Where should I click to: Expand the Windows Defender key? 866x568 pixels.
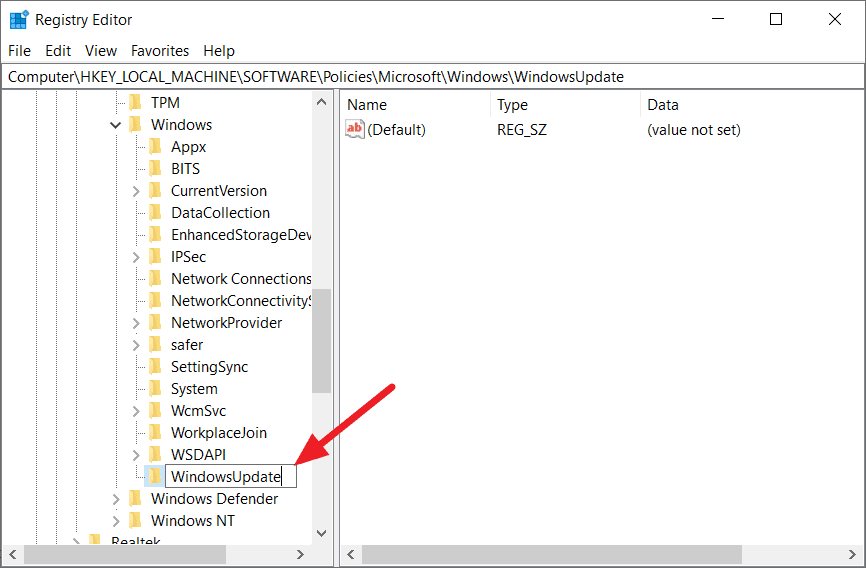tap(116, 499)
